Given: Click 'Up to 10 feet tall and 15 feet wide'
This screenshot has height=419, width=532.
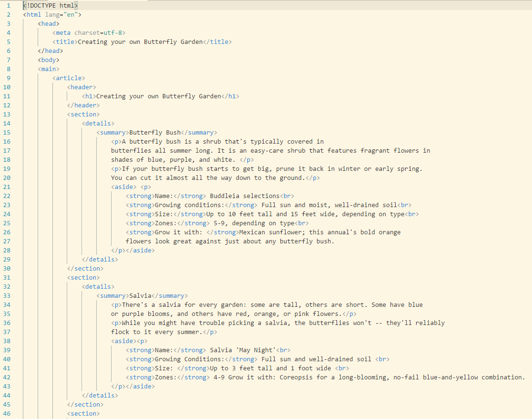Looking at the screenshot, I should [270, 214].
